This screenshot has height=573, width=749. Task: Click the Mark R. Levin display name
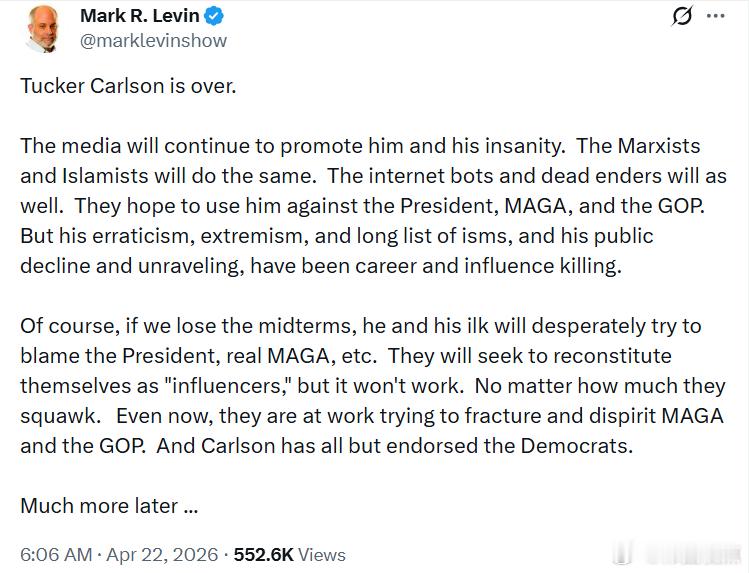pos(139,16)
